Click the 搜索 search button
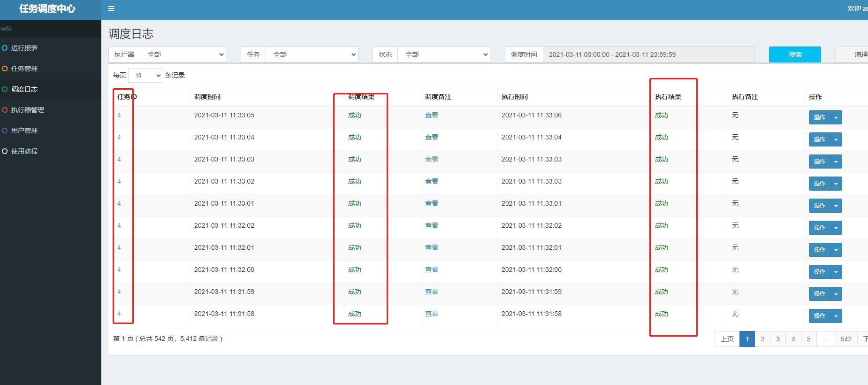 [x=795, y=54]
